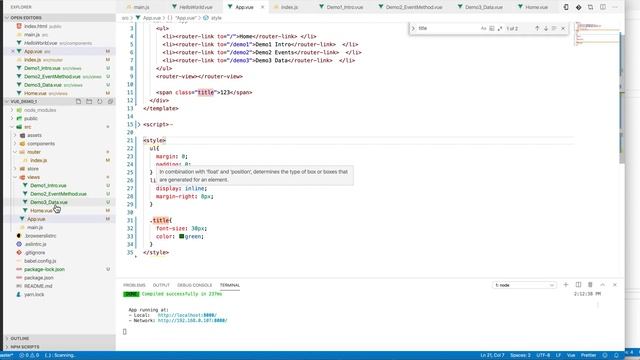Click the New Folder icon in explorer header
Image resolution: width=640 pixels, height=360 pixels.
click(x=89, y=101)
